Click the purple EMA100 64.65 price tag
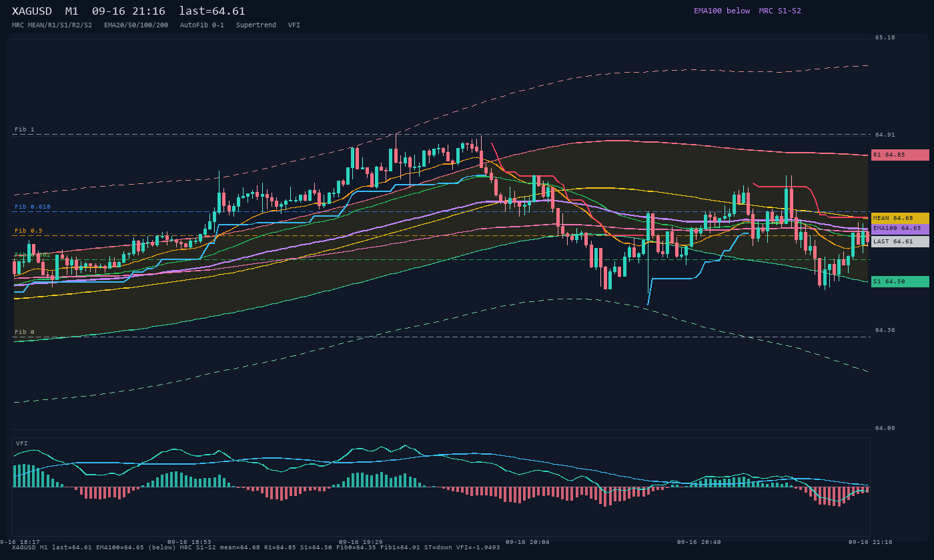 coord(900,228)
